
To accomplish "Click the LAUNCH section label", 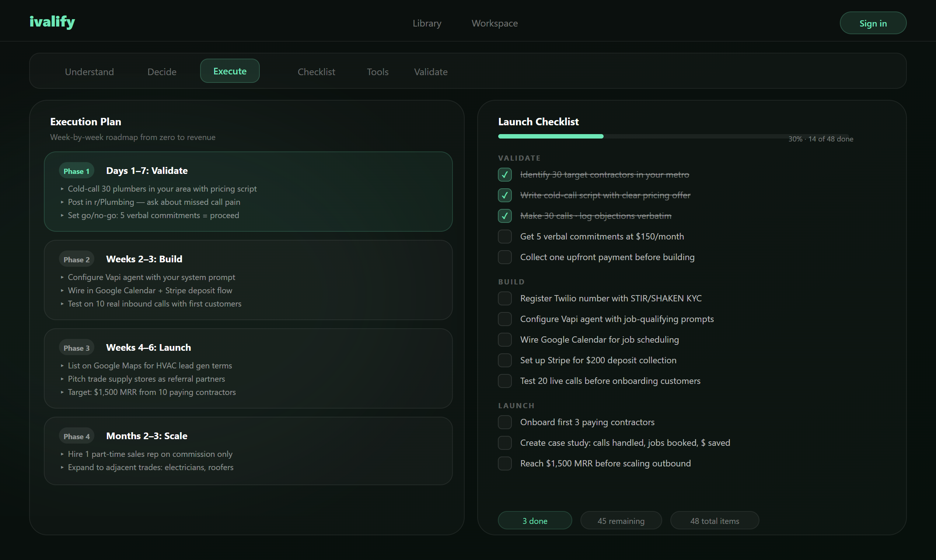I will click(516, 406).
